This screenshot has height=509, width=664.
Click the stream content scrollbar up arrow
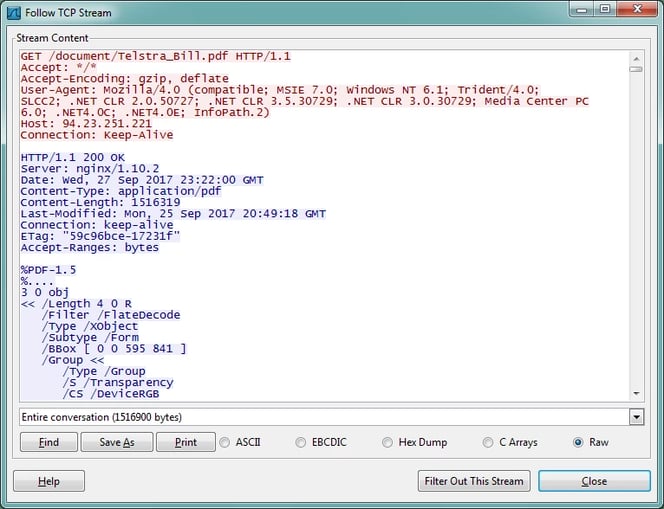pyautogui.click(x=636, y=54)
